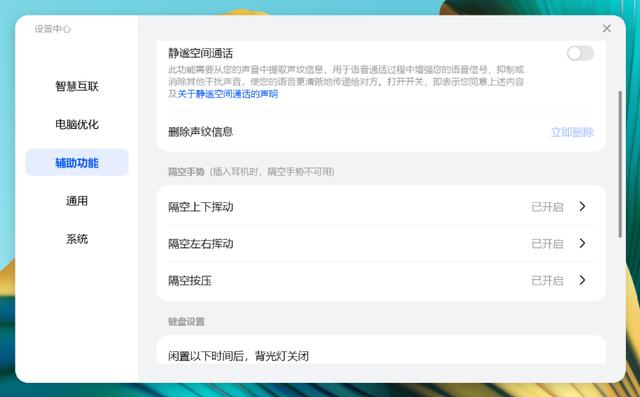Open the 智慧互联 sidebar section

click(77, 86)
